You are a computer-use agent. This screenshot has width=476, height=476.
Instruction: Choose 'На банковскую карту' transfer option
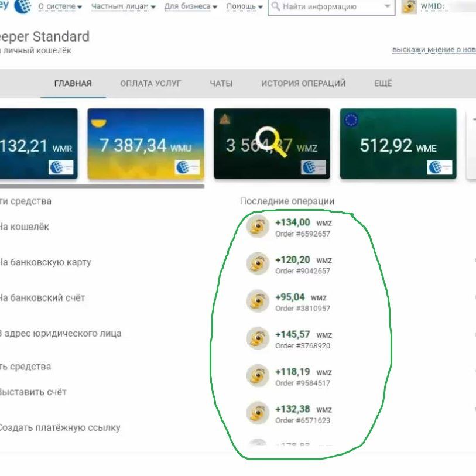(45, 262)
